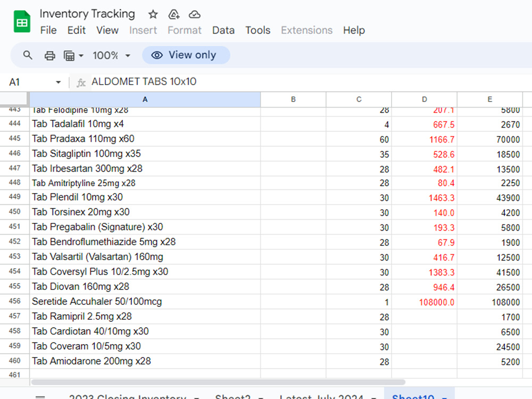Click quantity 60 in column C
The height and width of the screenshot is (399, 532).
point(384,139)
